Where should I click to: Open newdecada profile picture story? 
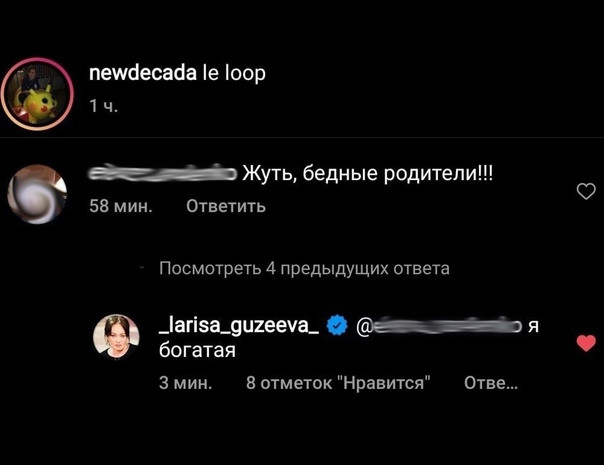[x=37, y=94]
